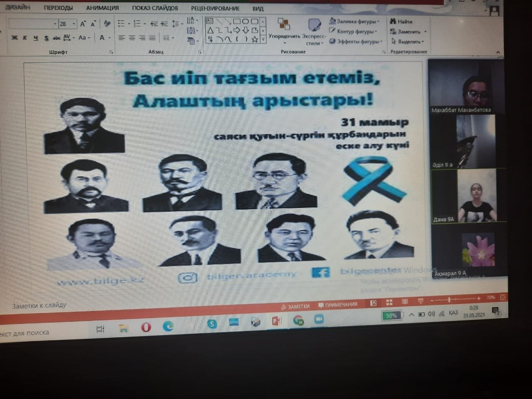This screenshot has height=399, width=532.
Task: Clear all text formatting
Action: point(107,24)
